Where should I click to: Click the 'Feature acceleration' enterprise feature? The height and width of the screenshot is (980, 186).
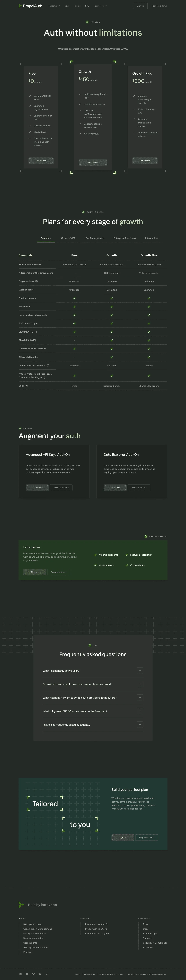[141, 555]
